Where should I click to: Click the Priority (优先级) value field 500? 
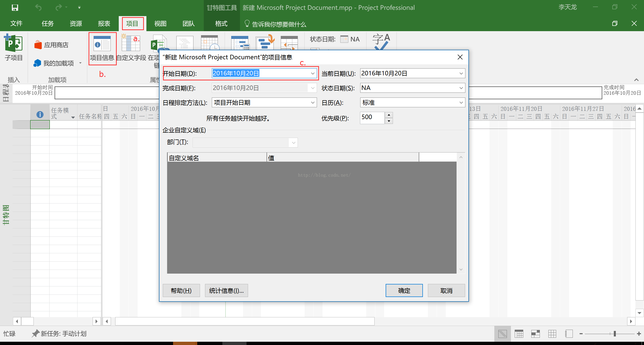(x=372, y=118)
